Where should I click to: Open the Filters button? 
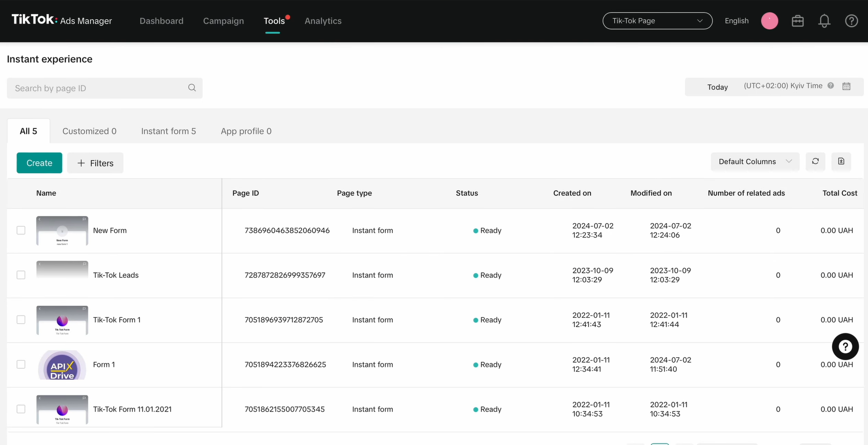tap(95, 163)
